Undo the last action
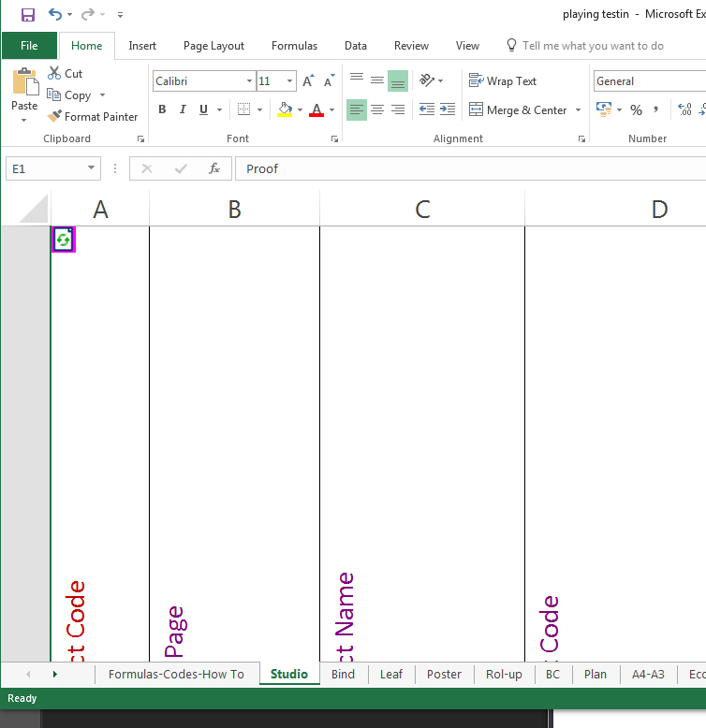This screenshot has height=728, width=706. click(55, 14)
